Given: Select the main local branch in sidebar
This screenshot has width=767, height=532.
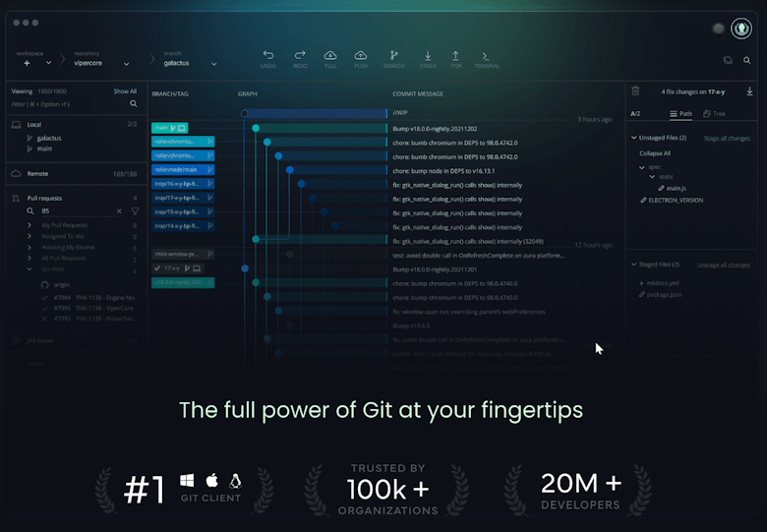Looking at the screenshot, I should tap(44, 148).
